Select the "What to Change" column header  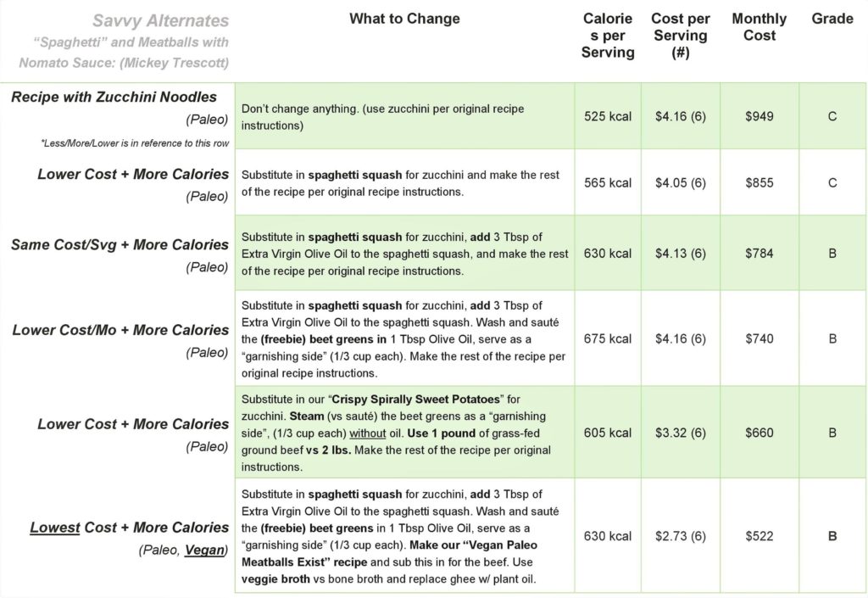click(x=404, y=19)
